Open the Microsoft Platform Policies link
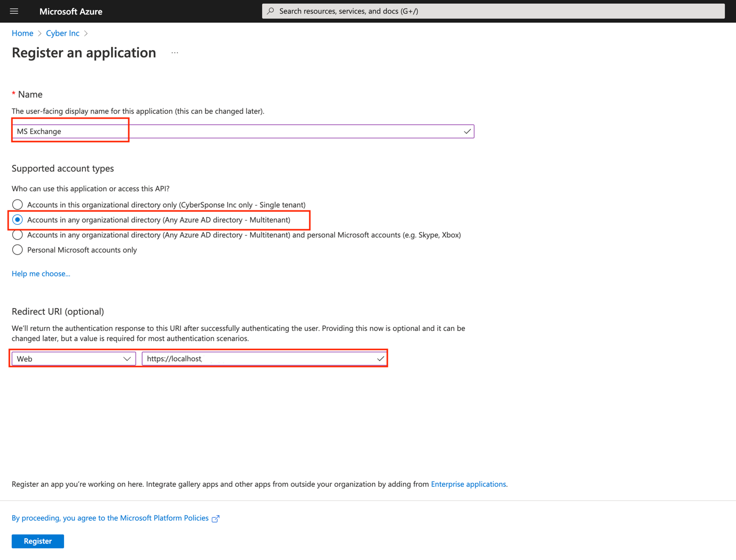Viewport: 736px width, 560px height. click(x=110, y=518)
